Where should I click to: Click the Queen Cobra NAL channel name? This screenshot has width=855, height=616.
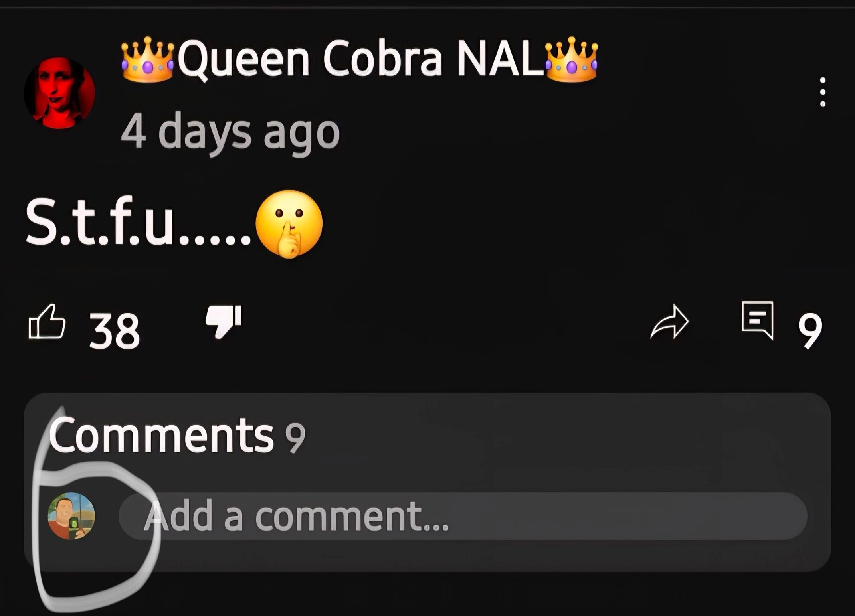click(x=359, y=59)
